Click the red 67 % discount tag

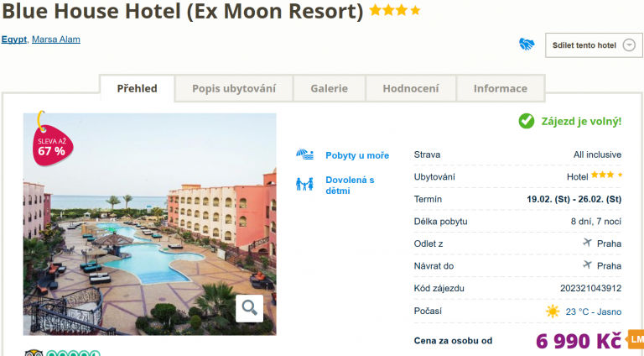coord(50,143)
